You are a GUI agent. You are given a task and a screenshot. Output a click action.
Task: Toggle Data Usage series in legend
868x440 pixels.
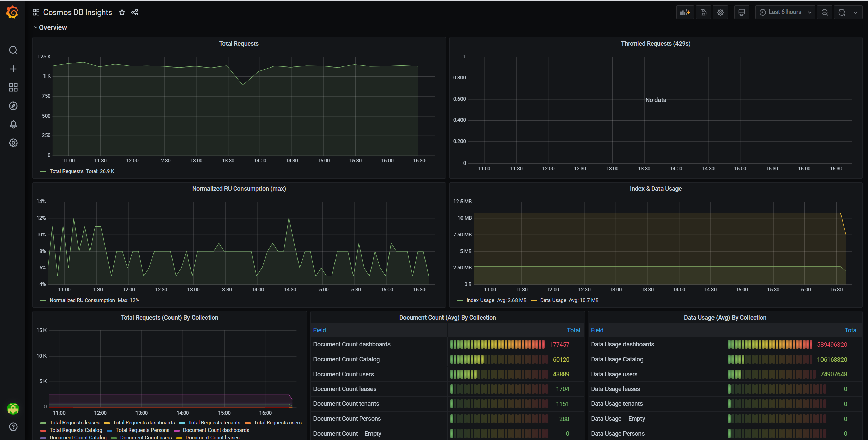click(553, 300)
